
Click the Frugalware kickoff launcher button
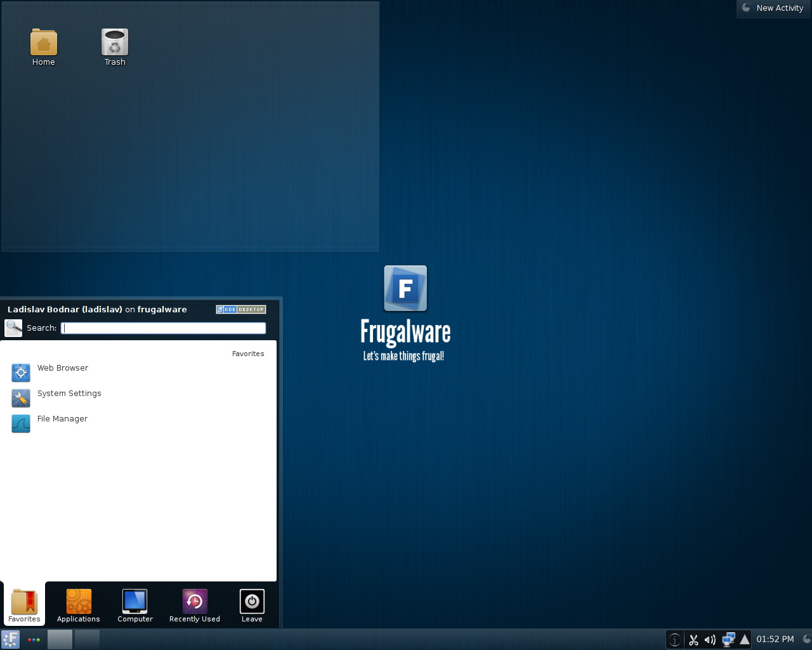click(11, 639)
